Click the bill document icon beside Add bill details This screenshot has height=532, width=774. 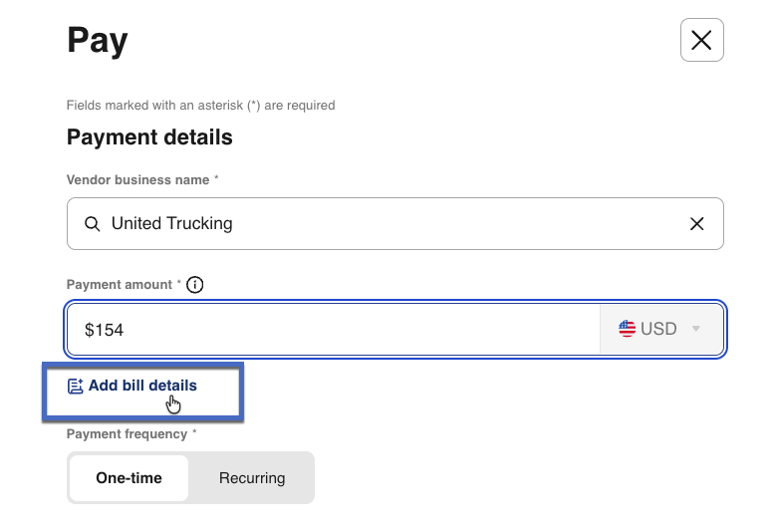click(x=75, y=387)
